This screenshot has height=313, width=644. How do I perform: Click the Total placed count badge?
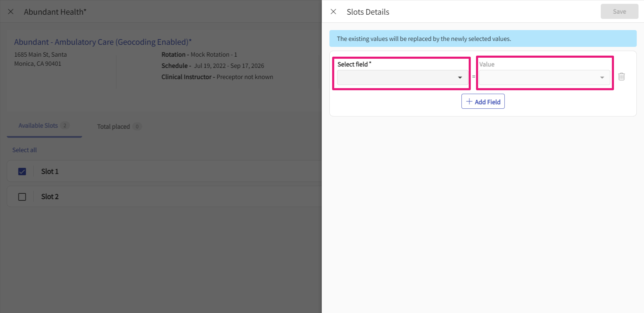137,127
